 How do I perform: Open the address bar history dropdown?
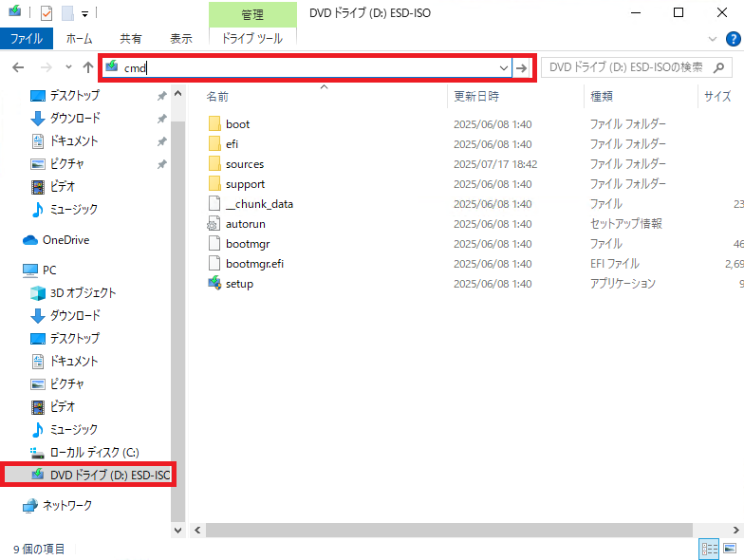[x=504, y=68]
